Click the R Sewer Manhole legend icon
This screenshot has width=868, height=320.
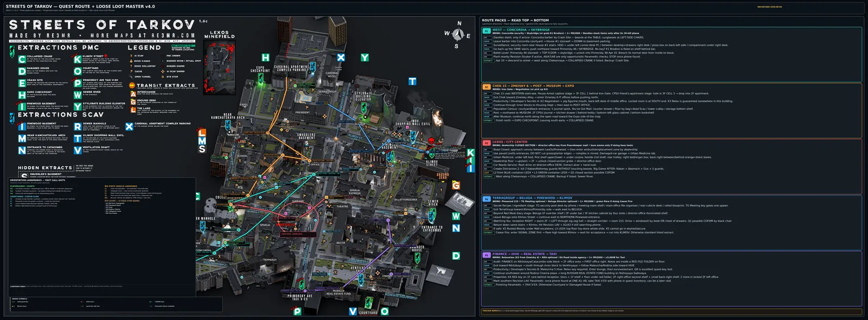[78, 126]
